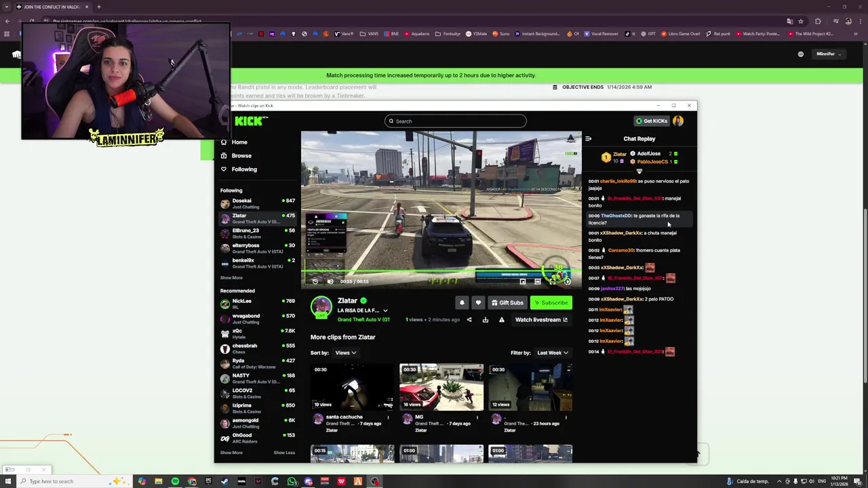This screenshot has height=488, width=868.
Task: Open the user avatar in the Kick header
Action: pyautogui.click(x=678, y=121)
